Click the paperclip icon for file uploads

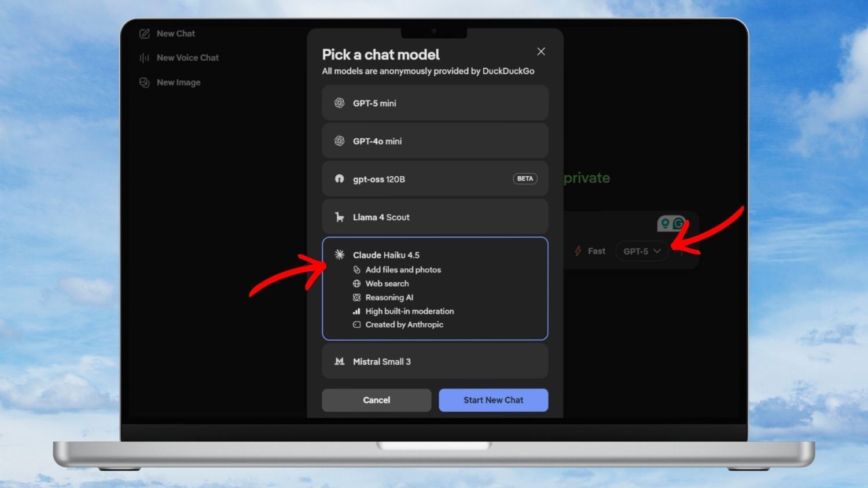point(357,269)
